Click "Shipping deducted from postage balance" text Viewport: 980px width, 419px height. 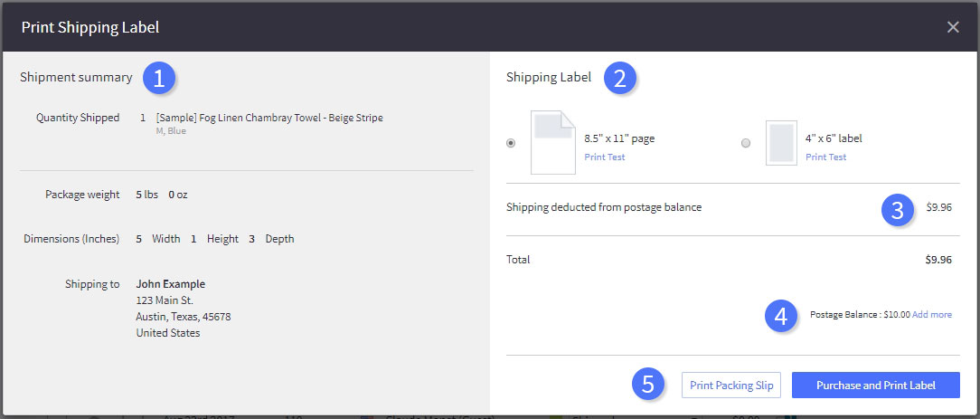[x=604, y=207]
